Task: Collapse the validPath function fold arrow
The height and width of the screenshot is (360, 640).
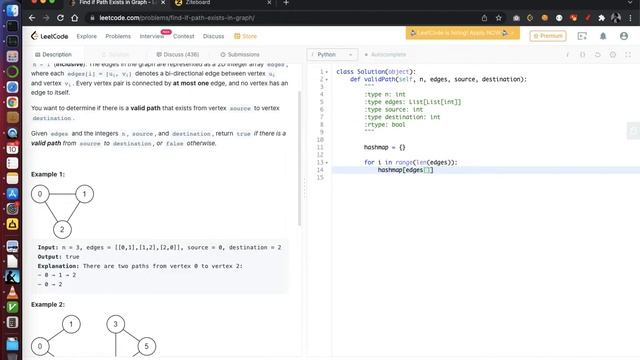Action: coord(327,80)
